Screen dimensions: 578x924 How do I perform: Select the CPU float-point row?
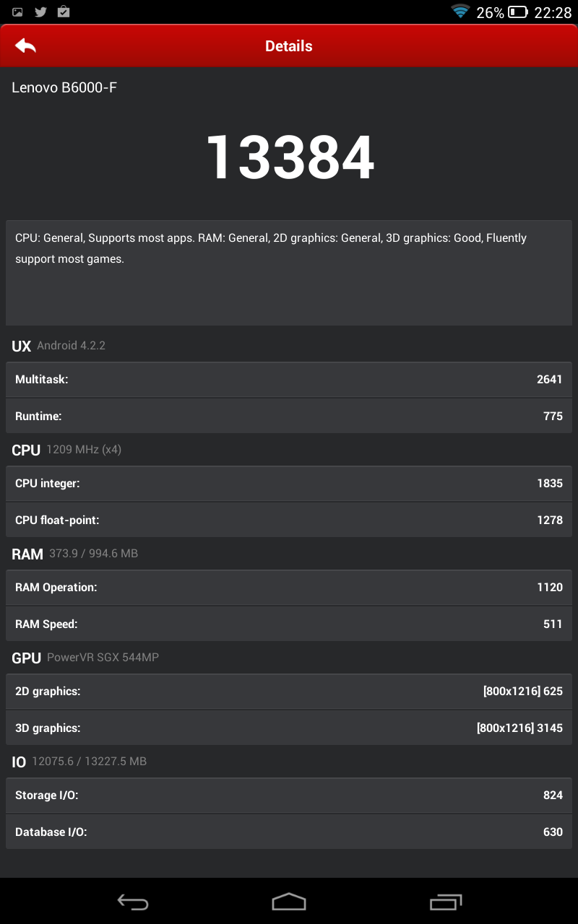(289, 520)
